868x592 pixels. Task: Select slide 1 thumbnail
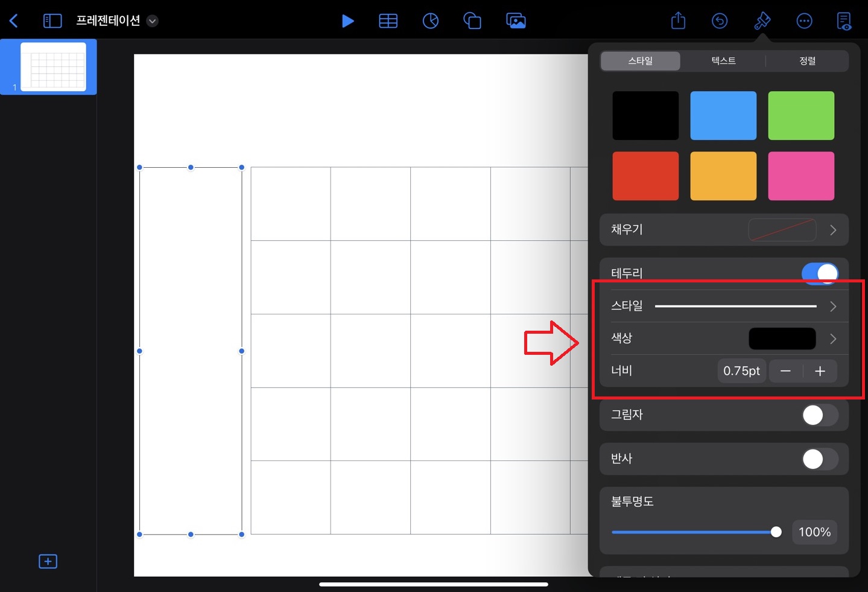54,67
